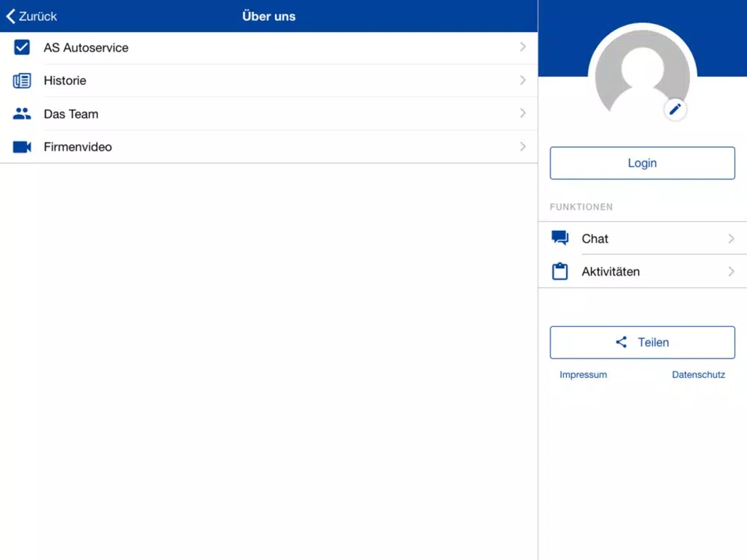Click the video camera icon for Firmenvideo
The height and width of the screenshot is (560, 747).
click(22, 146)
